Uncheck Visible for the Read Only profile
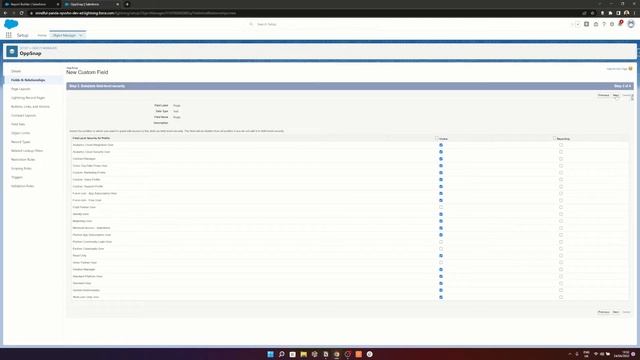Image resolution: width=640 pixels, height=360 pixels. [x=441, y=256]
